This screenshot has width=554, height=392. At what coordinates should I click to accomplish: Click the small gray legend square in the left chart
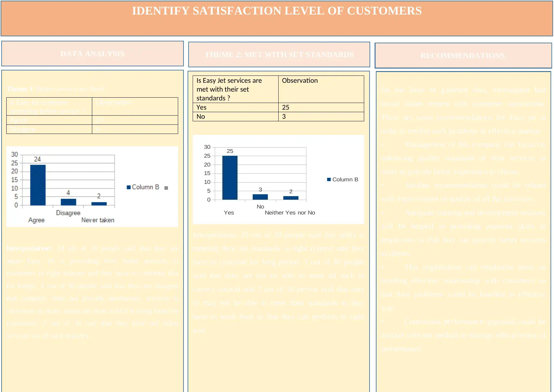tap(166, 188)
